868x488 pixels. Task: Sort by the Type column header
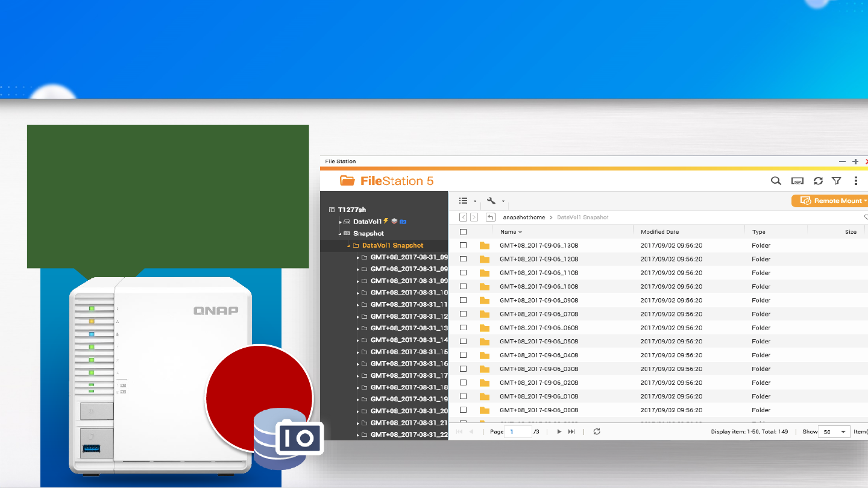758,232
